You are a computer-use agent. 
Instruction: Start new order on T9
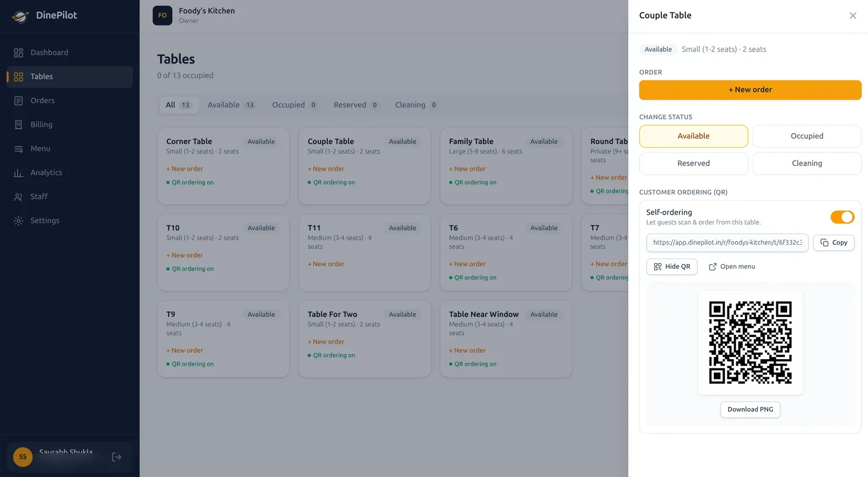click(184, 351)
